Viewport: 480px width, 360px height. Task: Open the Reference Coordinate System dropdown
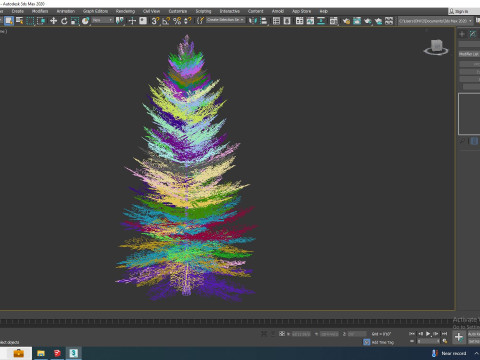[103, 20]
